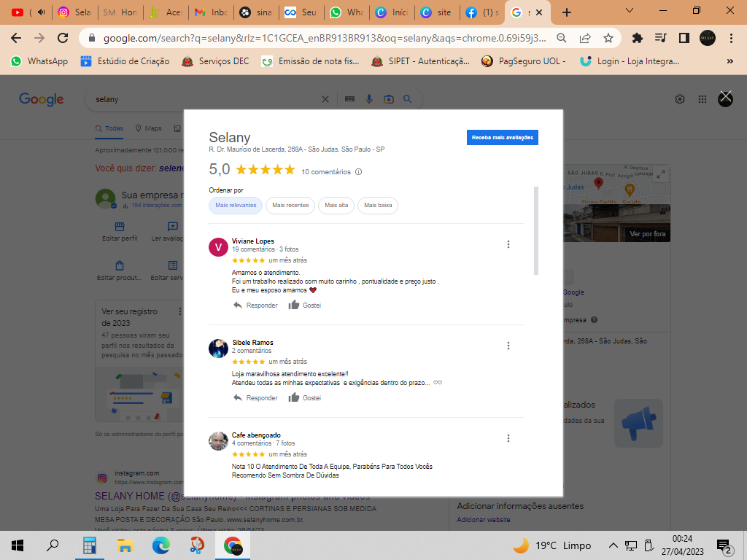The image size is (747, 560).
Task: Open Google settings gear icon
Action: (680, 99)
